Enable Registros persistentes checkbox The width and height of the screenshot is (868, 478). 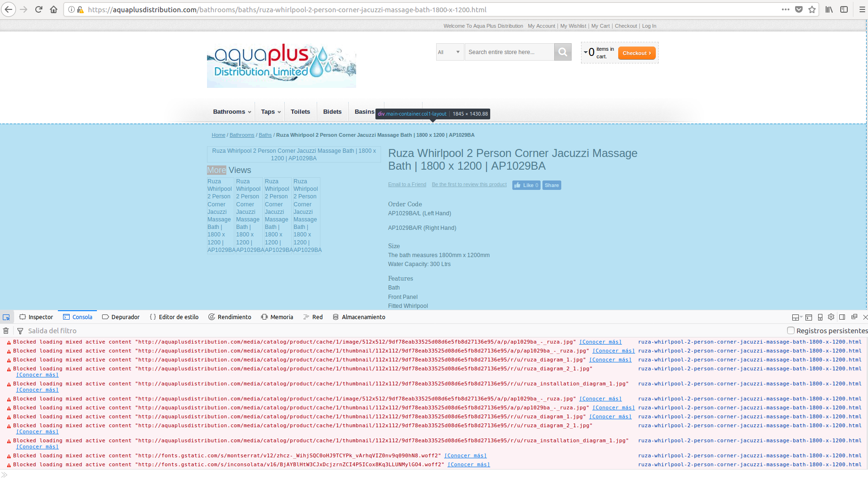[790, 330]
